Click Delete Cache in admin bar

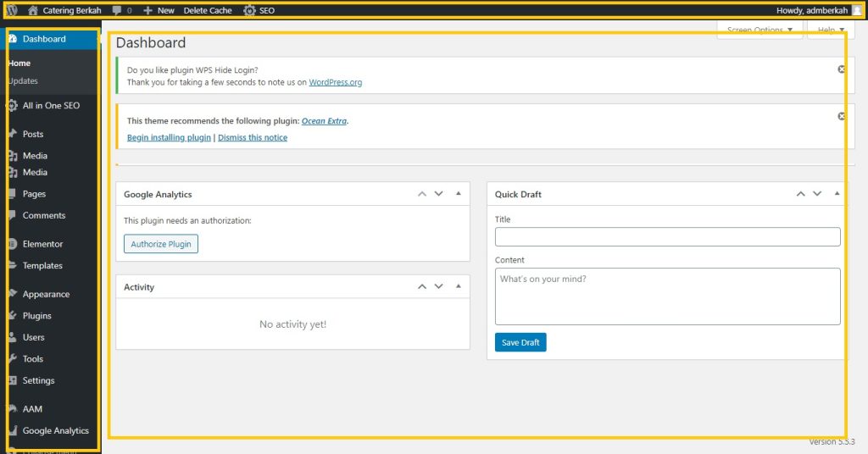click(x=208, y=10)
